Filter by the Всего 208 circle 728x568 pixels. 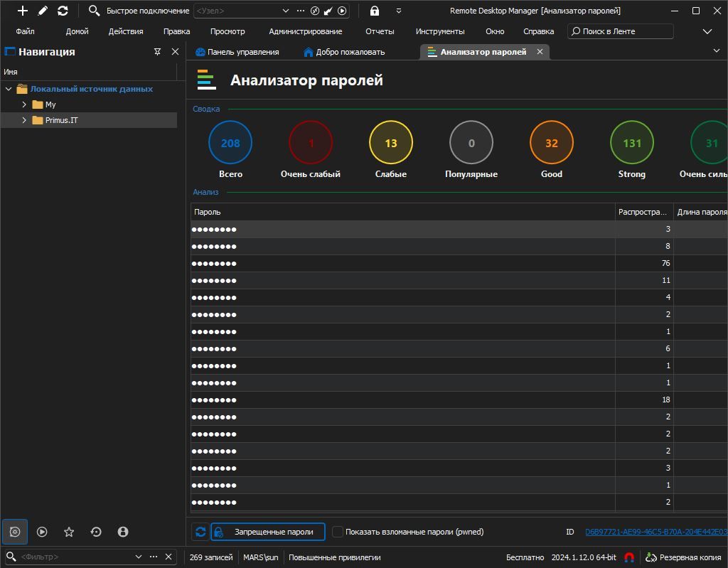230,142
